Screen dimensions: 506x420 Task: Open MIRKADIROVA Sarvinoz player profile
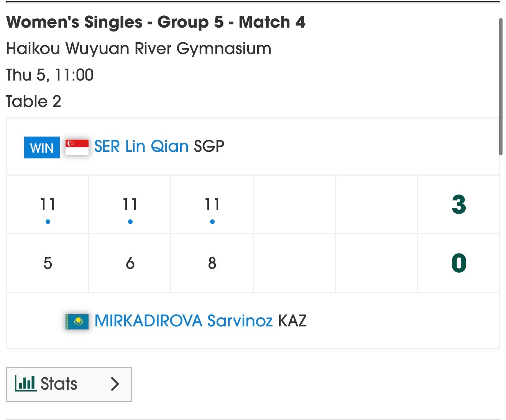pyautogui.click(x=183, y=321)
